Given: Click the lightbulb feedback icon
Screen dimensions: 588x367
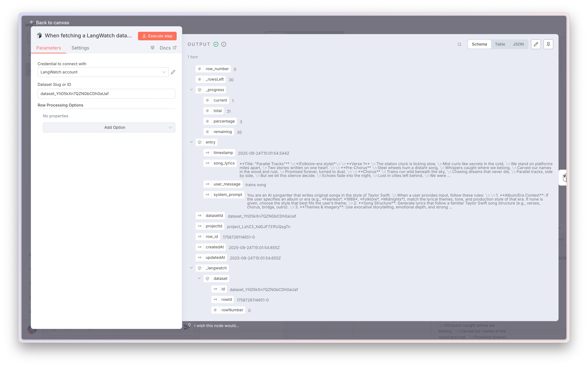Looking at the screenshot, I should click(x=189, y=325).
